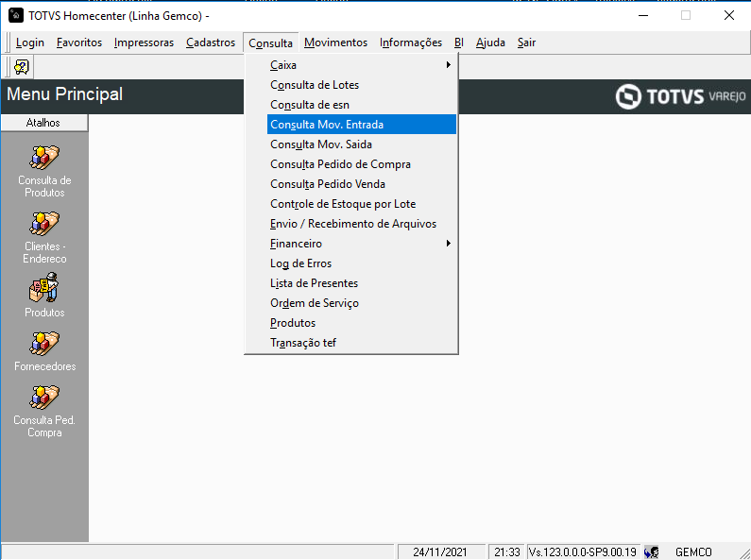
Task: Open Consulta Pedido de Compra
Action: [x=362, y=164]
